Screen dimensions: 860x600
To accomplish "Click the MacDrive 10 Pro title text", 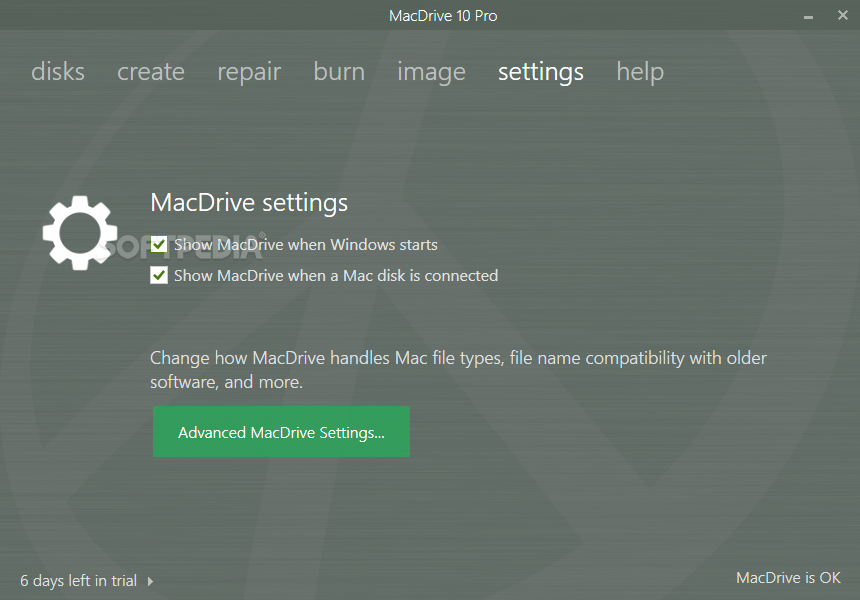I will pos(443,16).
